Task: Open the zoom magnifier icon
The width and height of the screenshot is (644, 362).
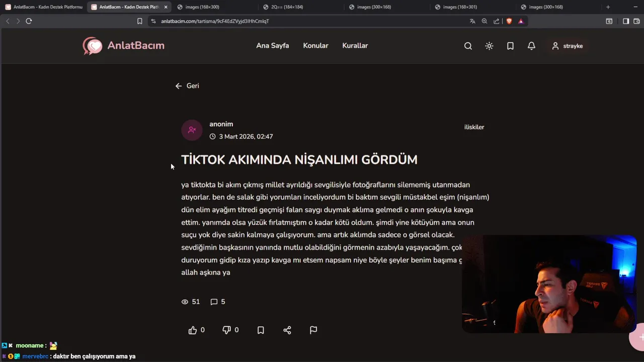Action: (x=485, y=21)
